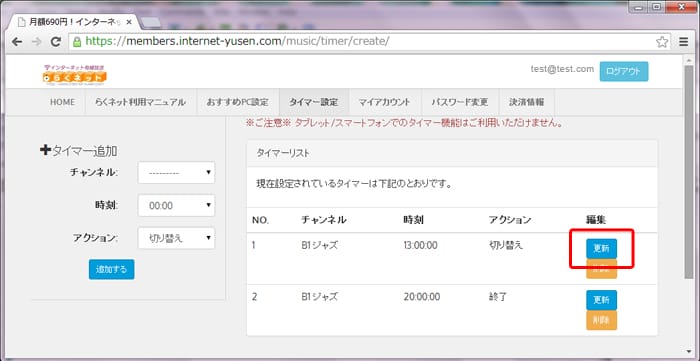The image size is (700, 361).
Task: Click 更新 for timer 2 at 20:00:00
Action: [601, 300]
